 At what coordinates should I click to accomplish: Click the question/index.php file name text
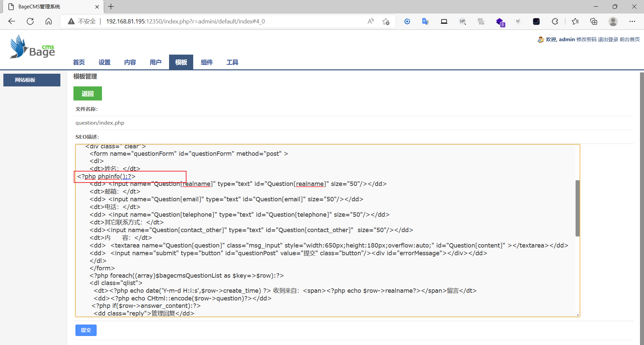pyautogui.click(x=100, y=123)
